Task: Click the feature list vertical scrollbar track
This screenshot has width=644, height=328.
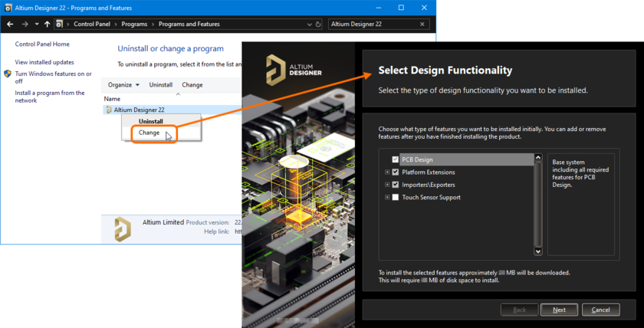Action: [538, 204]
